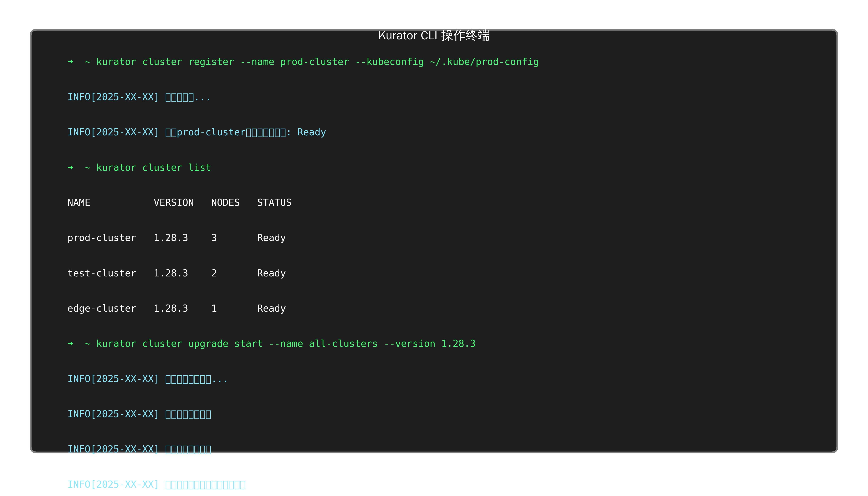Click the first green prompt arrow

point(71,62)
